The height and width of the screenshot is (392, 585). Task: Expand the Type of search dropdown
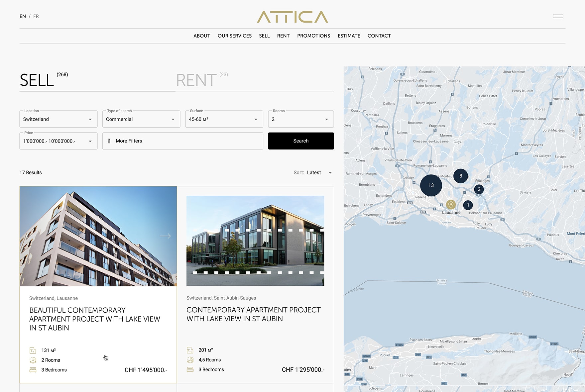(x=141, y=119)
